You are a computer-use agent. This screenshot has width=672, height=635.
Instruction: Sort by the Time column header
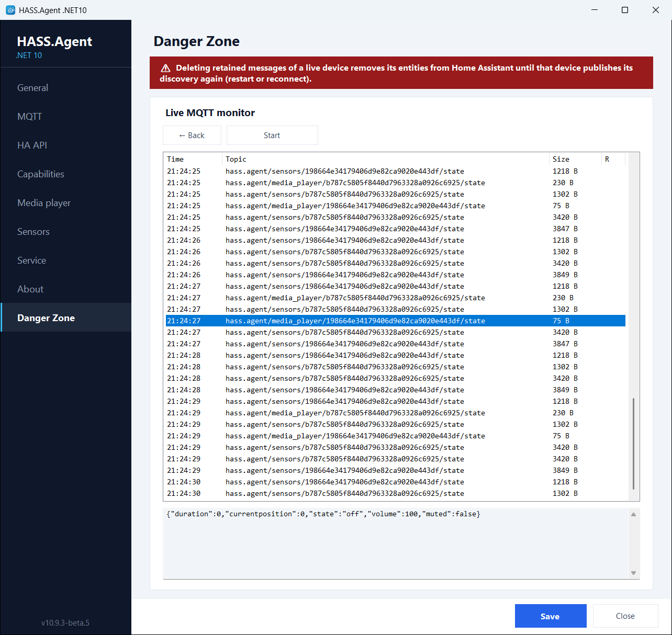[x=193, y=159]
